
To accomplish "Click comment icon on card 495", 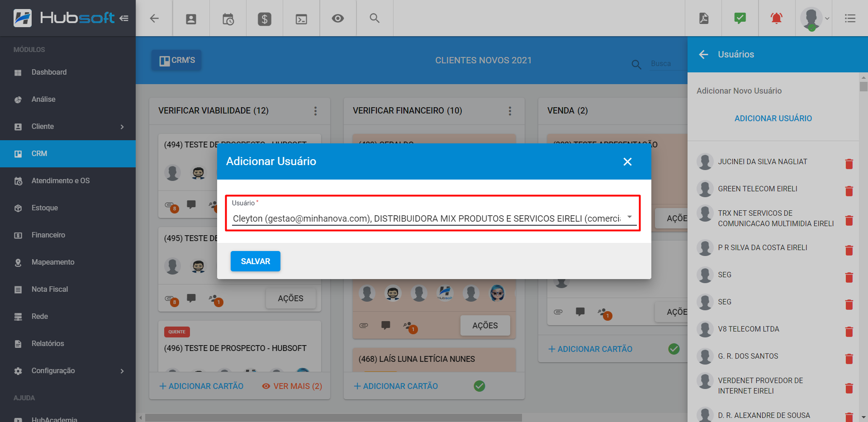I will [x=191, y=298].
